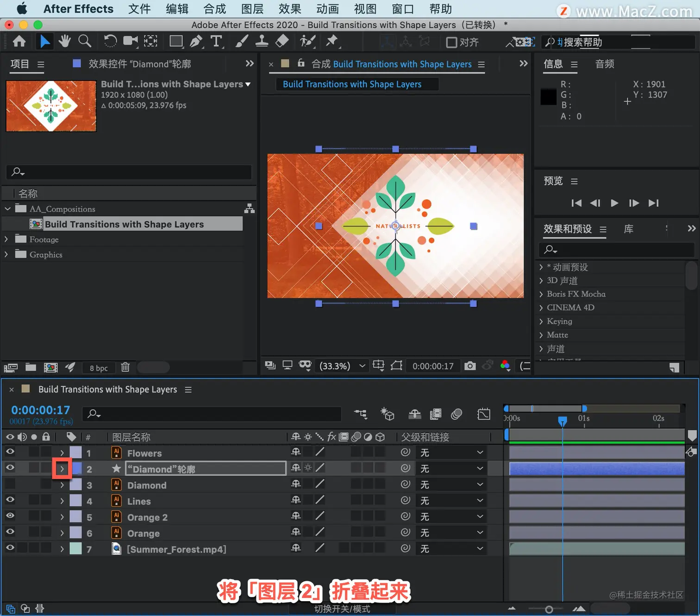
Task: Select the Pen tool
Action: (196, 41)
